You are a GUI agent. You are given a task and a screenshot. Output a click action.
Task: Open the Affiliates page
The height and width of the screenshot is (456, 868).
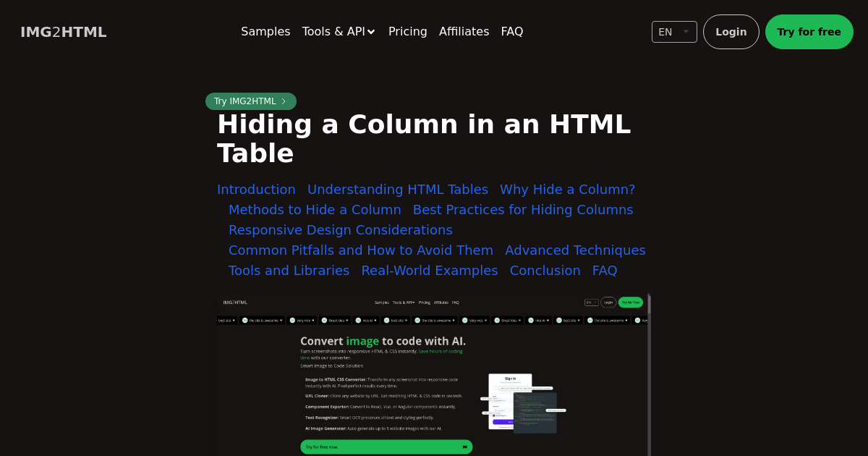[464, 32]
